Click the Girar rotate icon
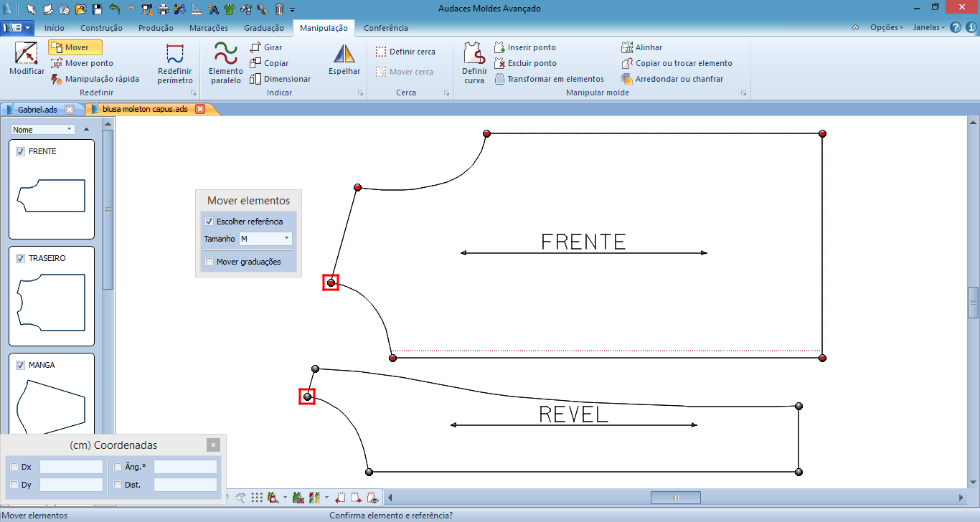Viewport: 980px width, 522px height. (255, 47)
